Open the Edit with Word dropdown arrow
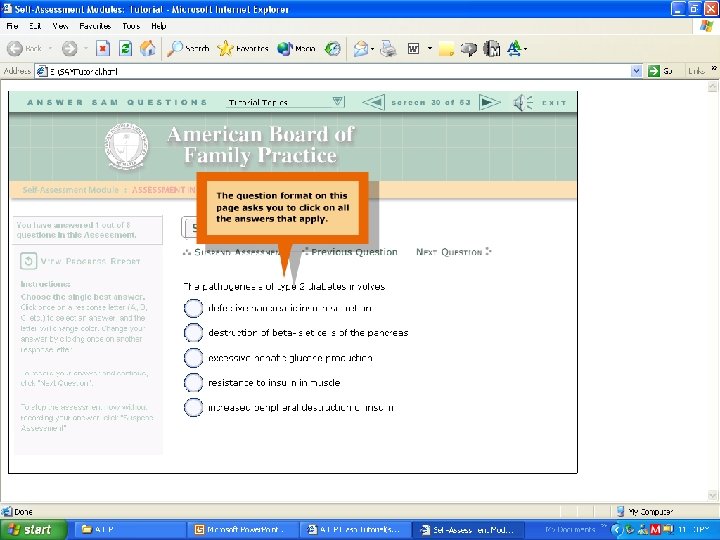Screen dimensions: 720x540 pos(430,48)
